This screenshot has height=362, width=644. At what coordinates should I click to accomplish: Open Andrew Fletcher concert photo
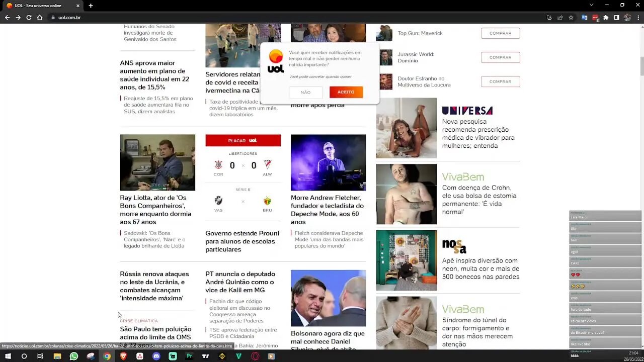(329, 162)
